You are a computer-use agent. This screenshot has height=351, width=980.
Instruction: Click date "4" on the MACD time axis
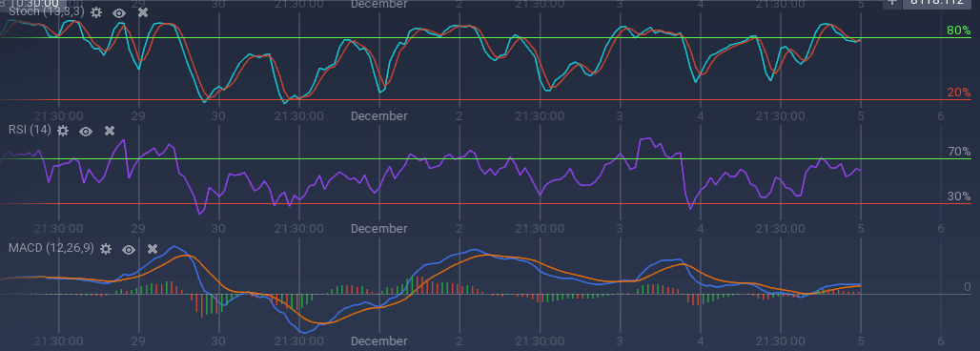[701, 341]
